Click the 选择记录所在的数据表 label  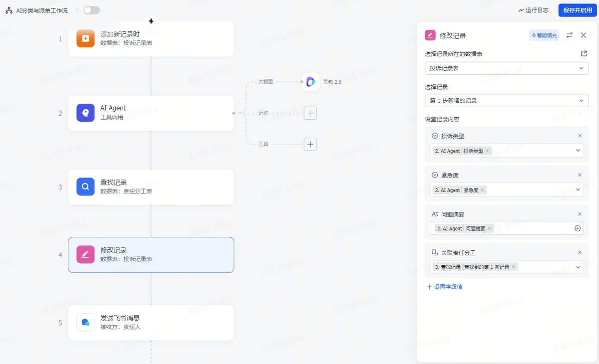coord(453,54)
